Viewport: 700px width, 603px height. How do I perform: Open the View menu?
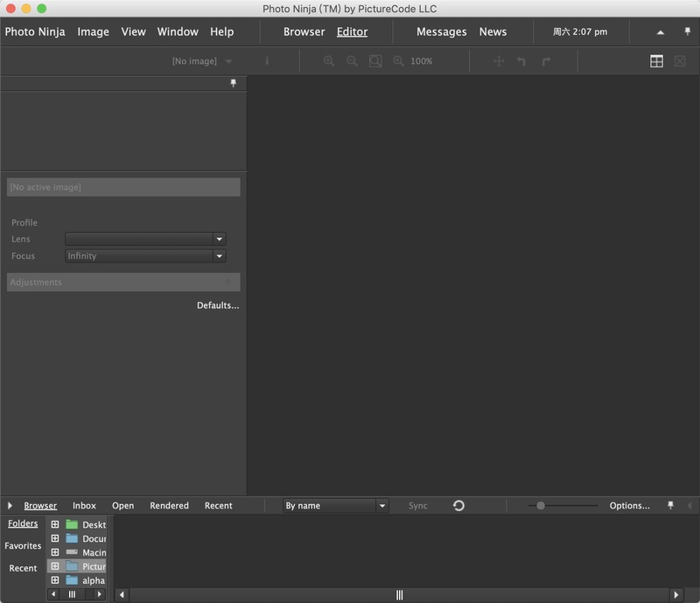point(134,32)
